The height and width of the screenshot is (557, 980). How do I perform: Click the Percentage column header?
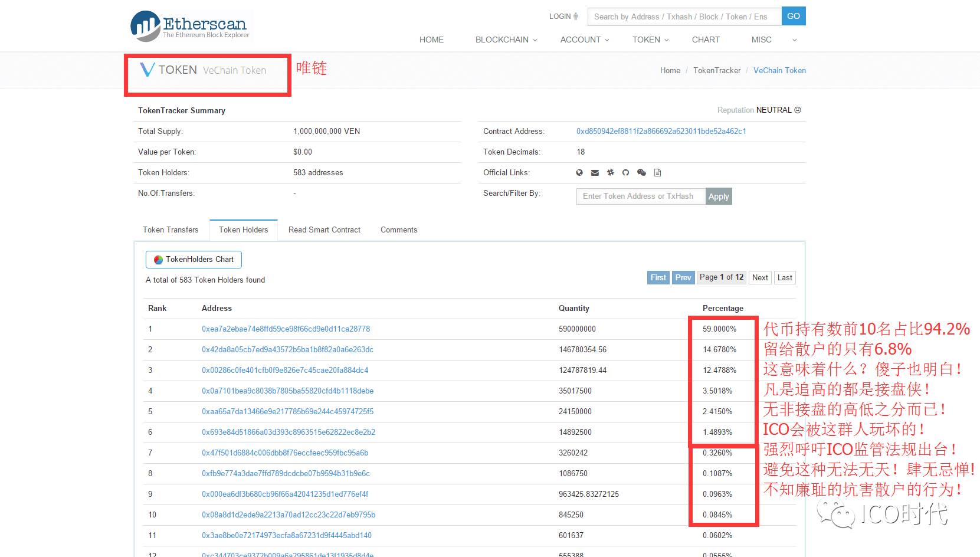pos(723,308)
